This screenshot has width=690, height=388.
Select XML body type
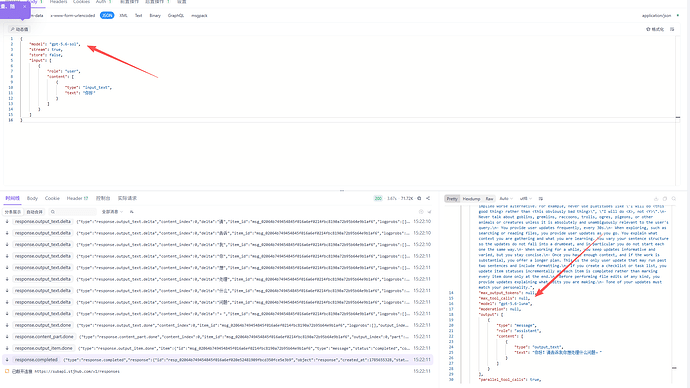click(x=124, y=15)
